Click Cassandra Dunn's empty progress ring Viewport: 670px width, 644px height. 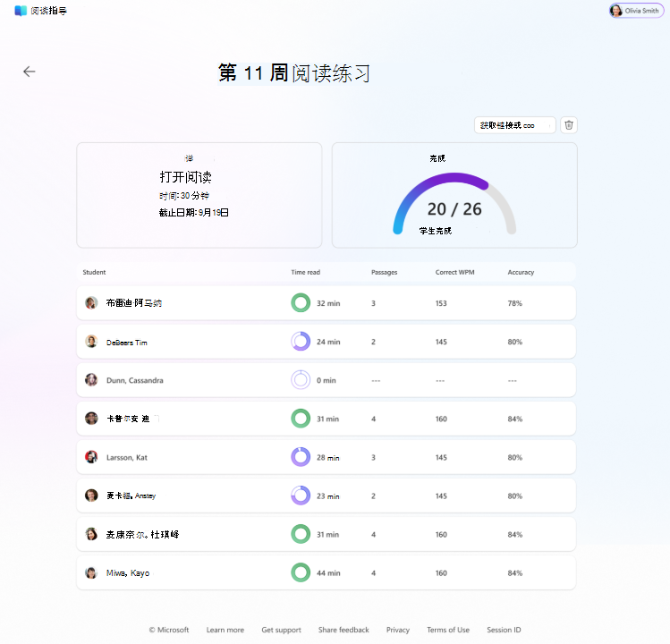point(301,380)
